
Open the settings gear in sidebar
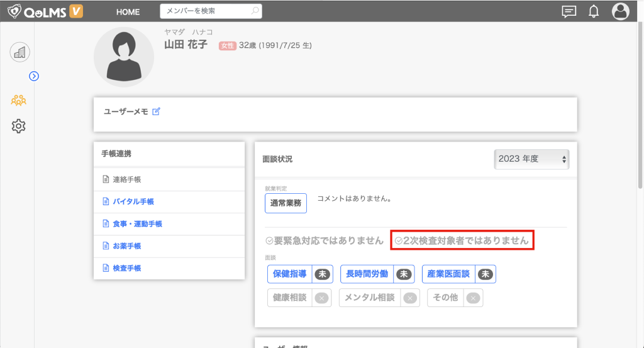19,126
